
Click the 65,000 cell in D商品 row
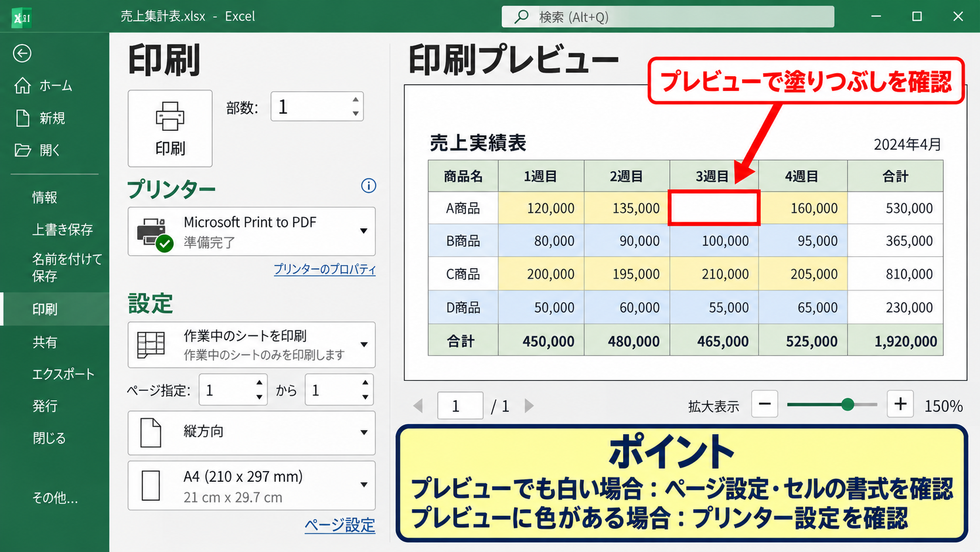[803, 307]
